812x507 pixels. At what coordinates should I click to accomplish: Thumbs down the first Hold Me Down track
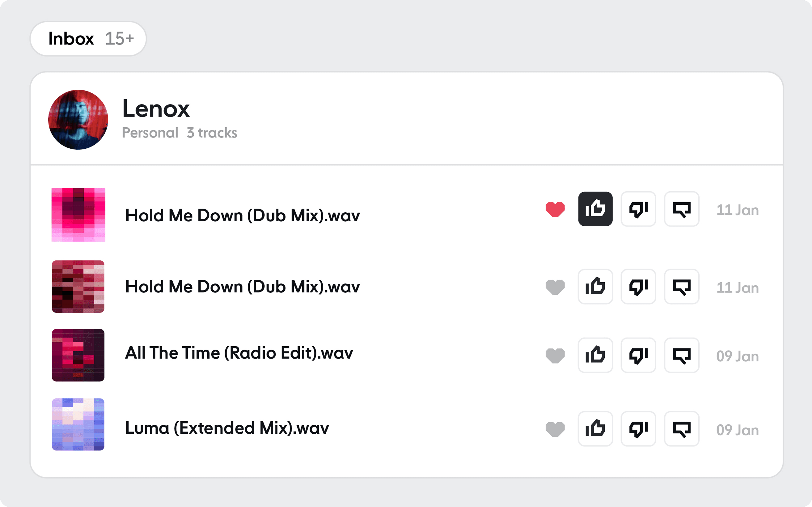click(x=638, y=209)
